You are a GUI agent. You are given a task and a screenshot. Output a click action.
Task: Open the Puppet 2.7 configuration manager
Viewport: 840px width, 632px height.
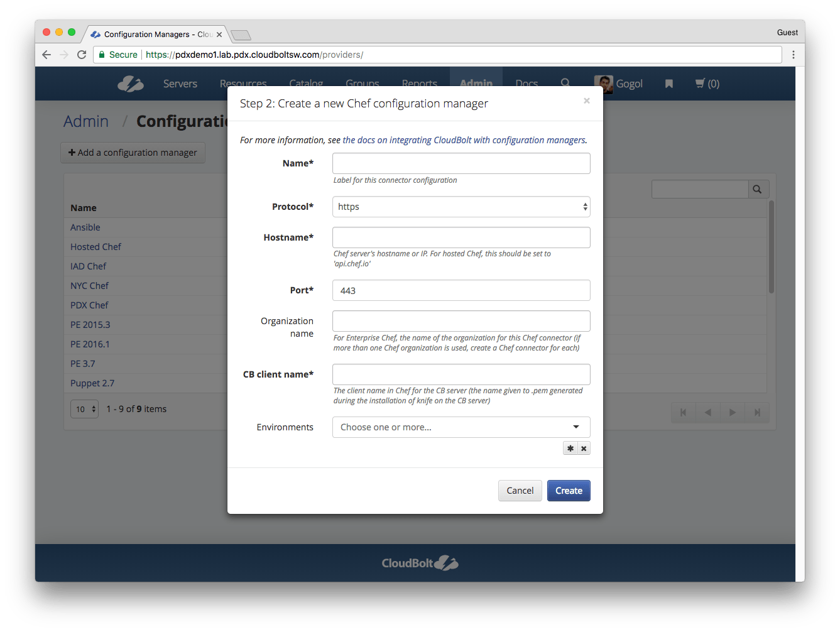click(92, 383)
